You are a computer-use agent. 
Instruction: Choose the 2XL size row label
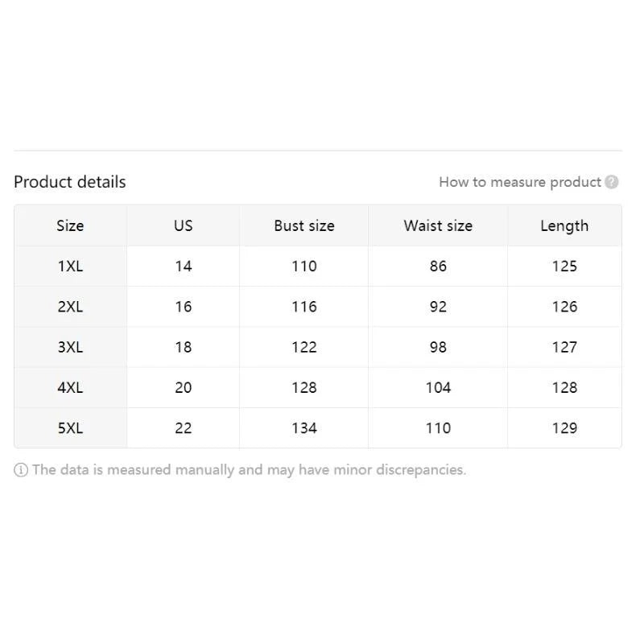(x=70, y=307)
